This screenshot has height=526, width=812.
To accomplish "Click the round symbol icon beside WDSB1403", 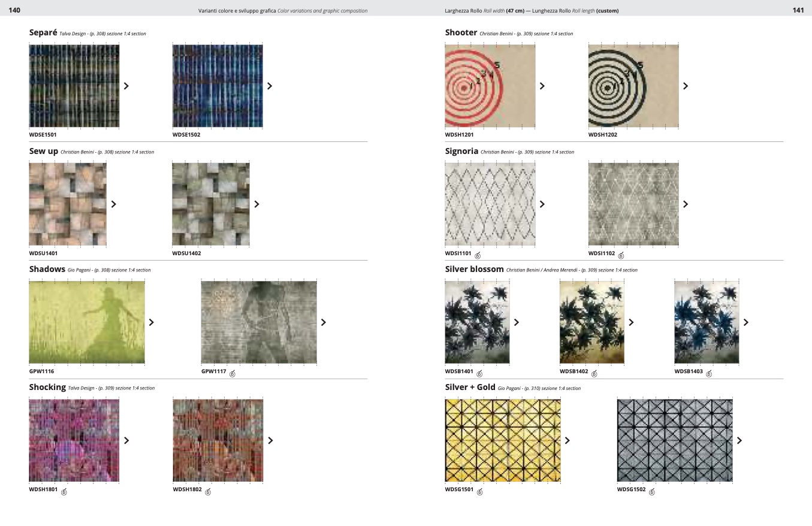I will (x=709, y=374).
